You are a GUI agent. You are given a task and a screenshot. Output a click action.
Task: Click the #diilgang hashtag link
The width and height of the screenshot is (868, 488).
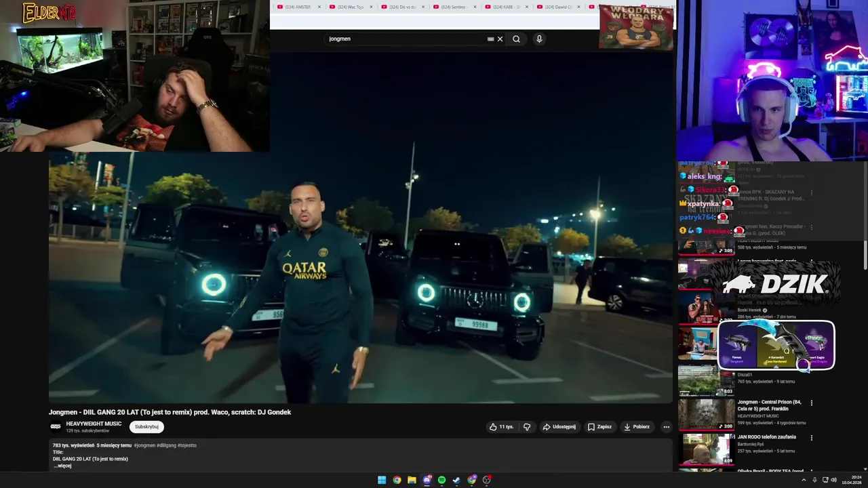[x=166, y=445]
